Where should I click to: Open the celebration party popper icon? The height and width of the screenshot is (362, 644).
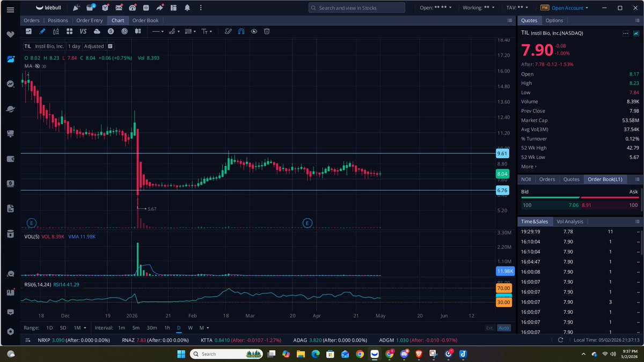pyautogui.click(x=77, y=8)
